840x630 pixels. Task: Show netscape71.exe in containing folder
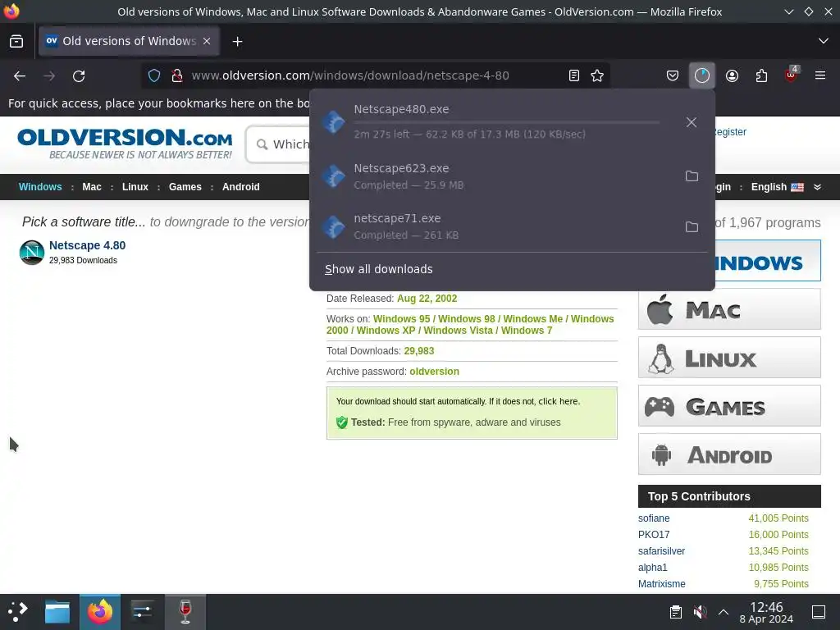[692, 226]
